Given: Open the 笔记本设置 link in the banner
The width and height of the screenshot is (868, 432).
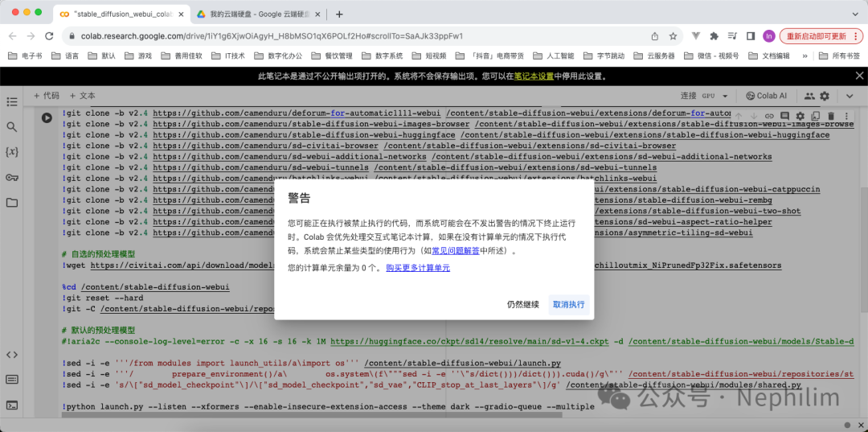Looking at the screenshot, I should coord(534,76).
